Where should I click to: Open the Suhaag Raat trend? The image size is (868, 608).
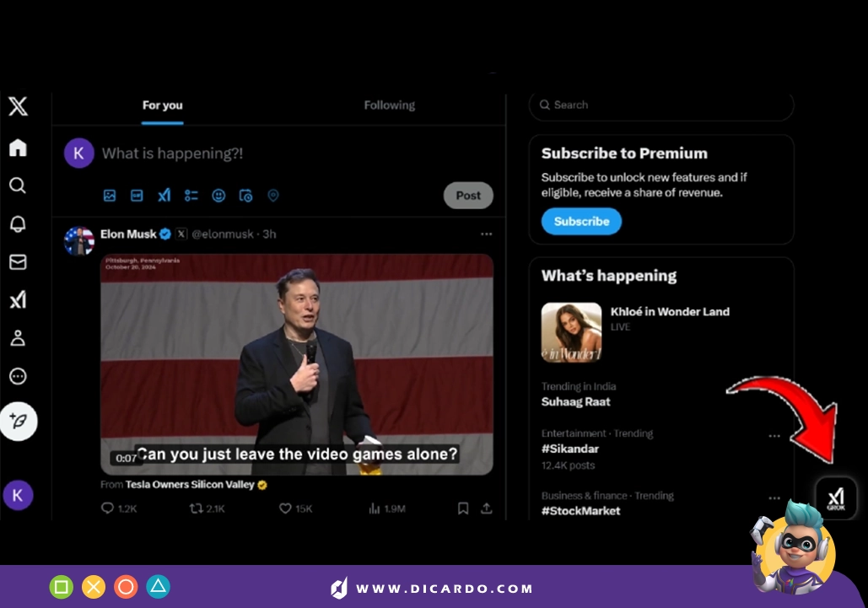(575, 401)
